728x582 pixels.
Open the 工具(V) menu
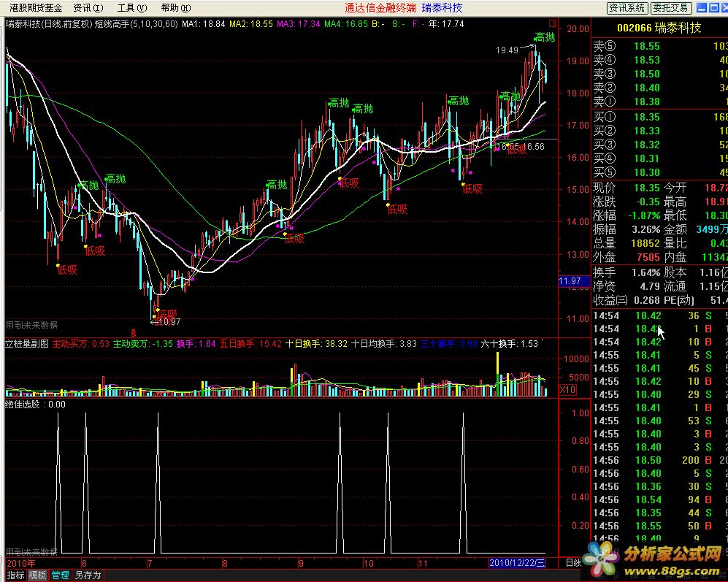132,8
